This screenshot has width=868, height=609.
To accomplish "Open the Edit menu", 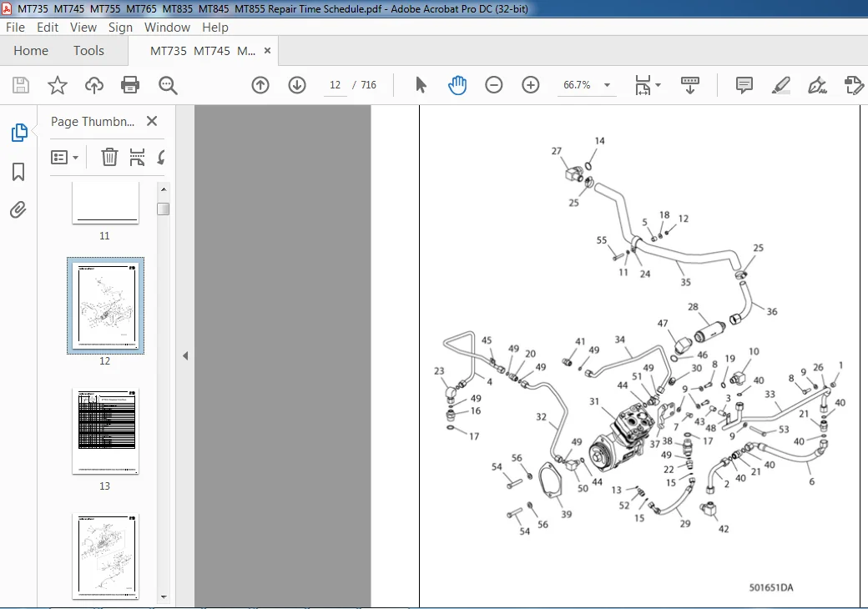I will pyautogui.click(x=48, y=27).
